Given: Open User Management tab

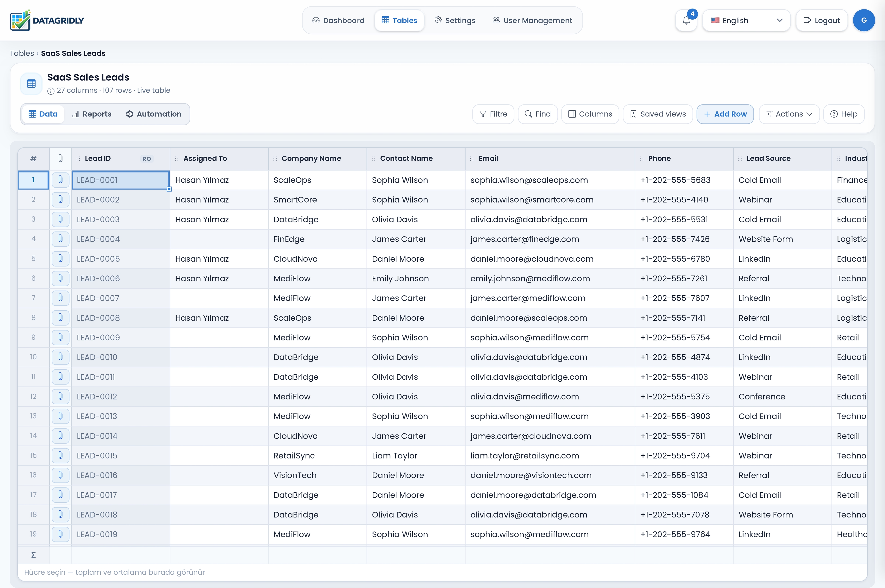Looking at the screenshot, I should [x=532, y=21].
